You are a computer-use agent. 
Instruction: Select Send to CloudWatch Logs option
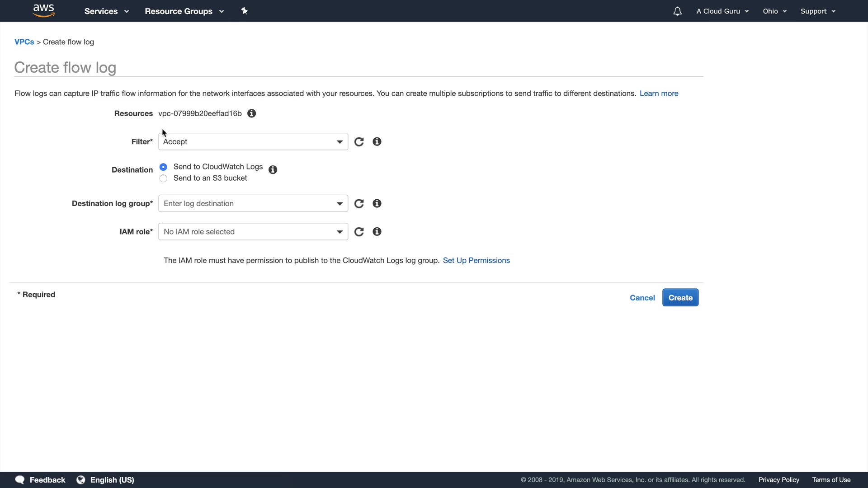coord(163,167)
